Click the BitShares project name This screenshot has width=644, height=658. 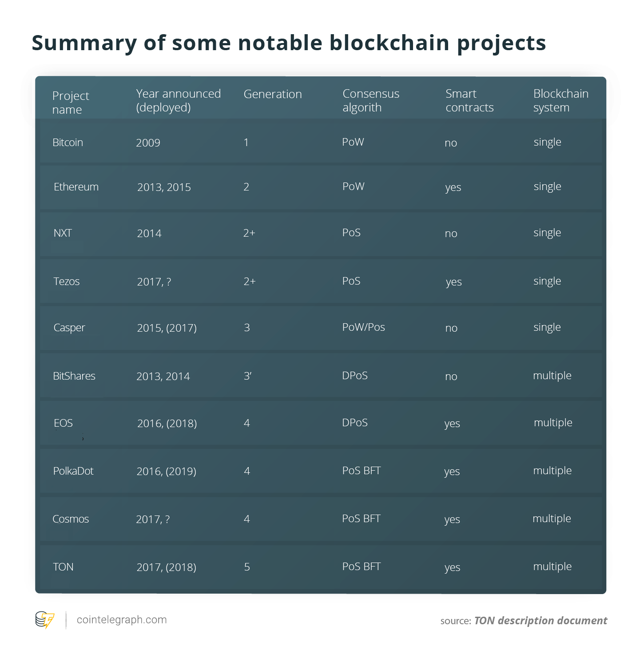[74, 376]
